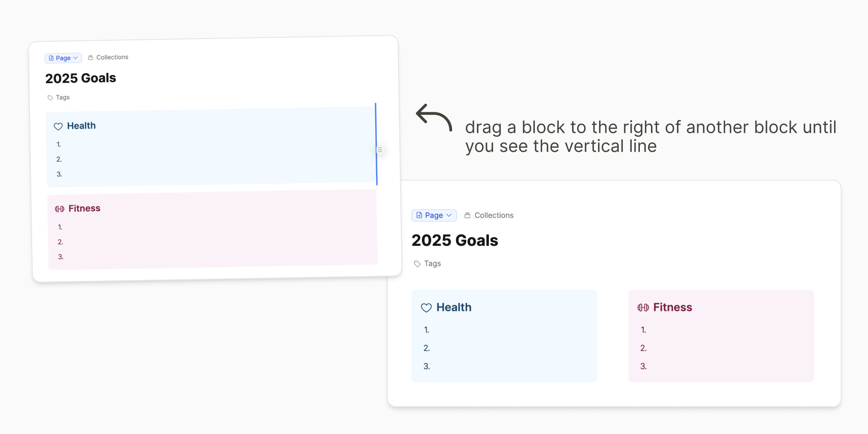Click the Tags label in the side-by-side page
Screen dimensions: 868x434
(x=432, y=264)
